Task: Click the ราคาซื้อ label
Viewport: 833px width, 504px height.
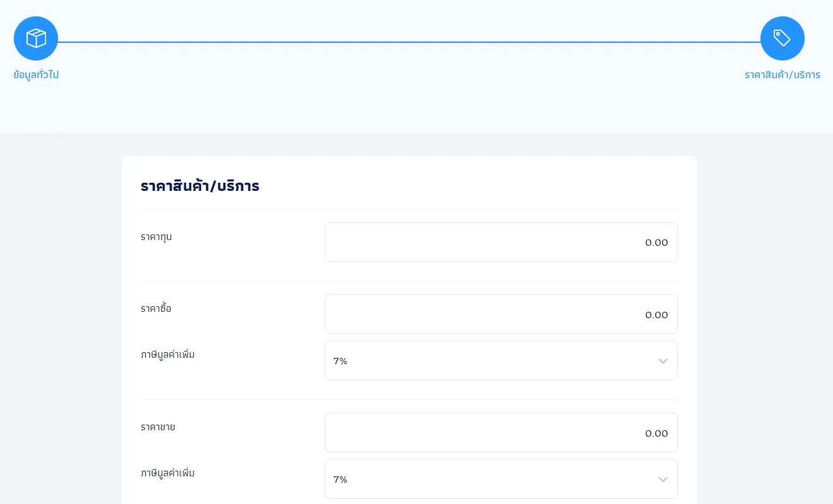Action: (x=156, y=308)
